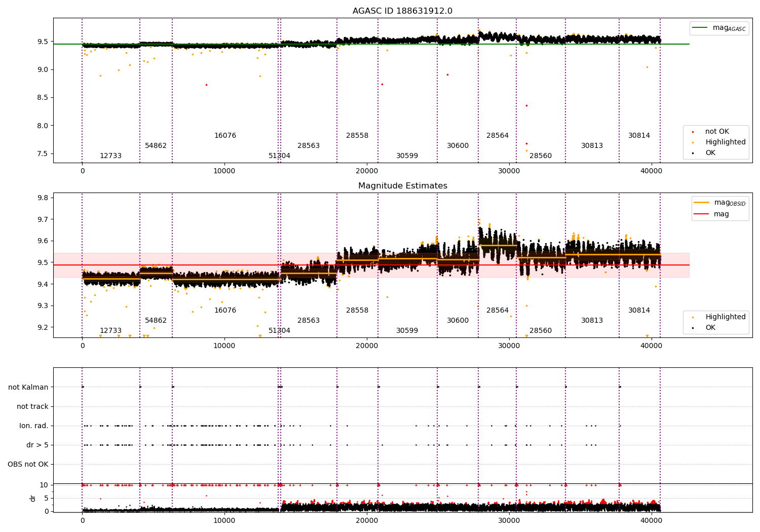Click the 9.2 y-axis tick of middle plot
This screenshot has height=532, width=760.
click(x=43, y=327)
